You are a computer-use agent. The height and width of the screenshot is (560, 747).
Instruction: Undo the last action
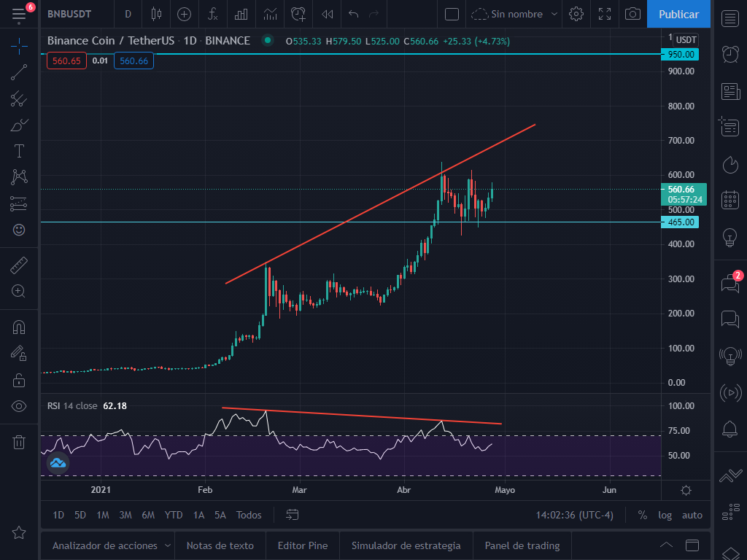point(353,15)
